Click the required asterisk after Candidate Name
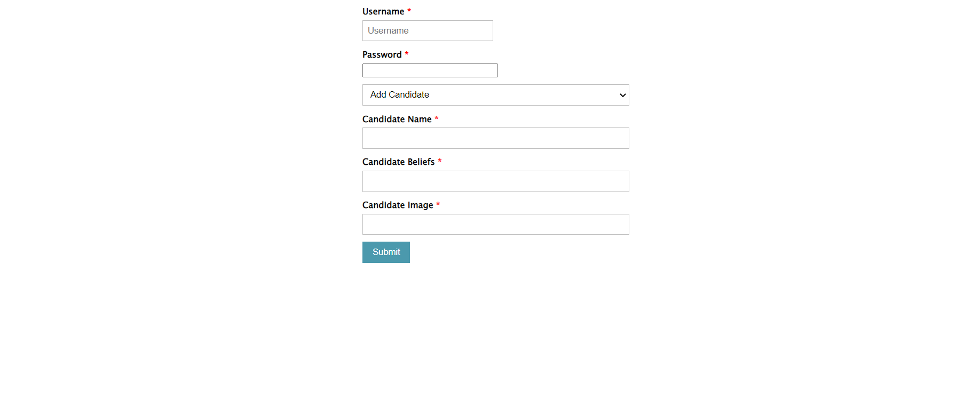980x407 pixels. (437, 118)
